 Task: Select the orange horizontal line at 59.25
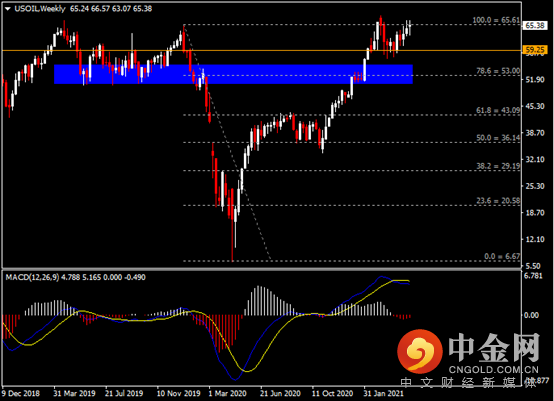pos(261,51)
